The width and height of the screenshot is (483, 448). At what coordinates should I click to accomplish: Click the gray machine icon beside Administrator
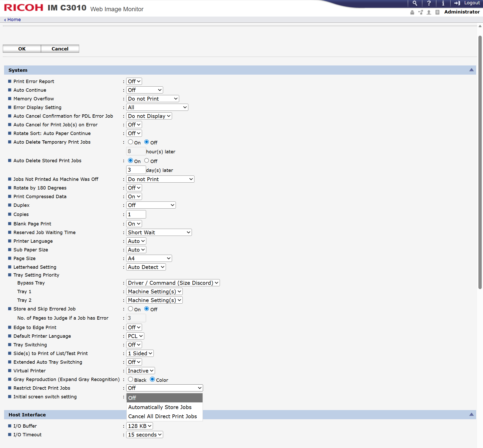point(412,12)
